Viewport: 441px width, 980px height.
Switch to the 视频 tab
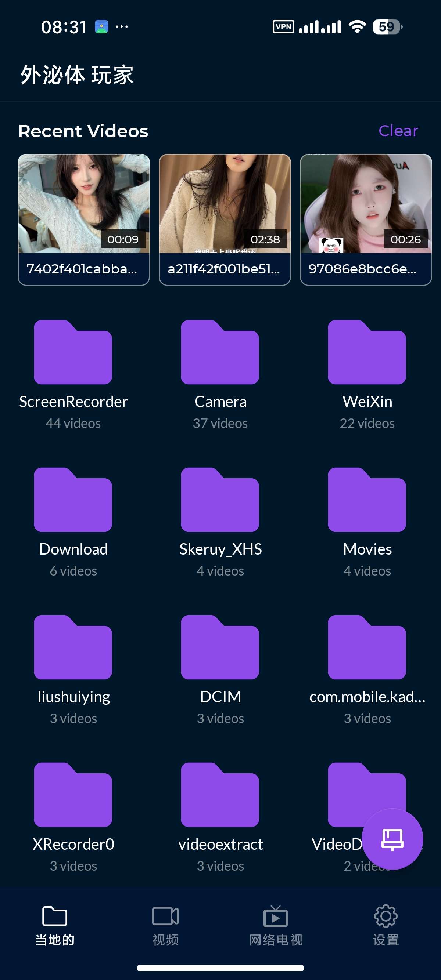pyautogui.click(x=165, y=925)
